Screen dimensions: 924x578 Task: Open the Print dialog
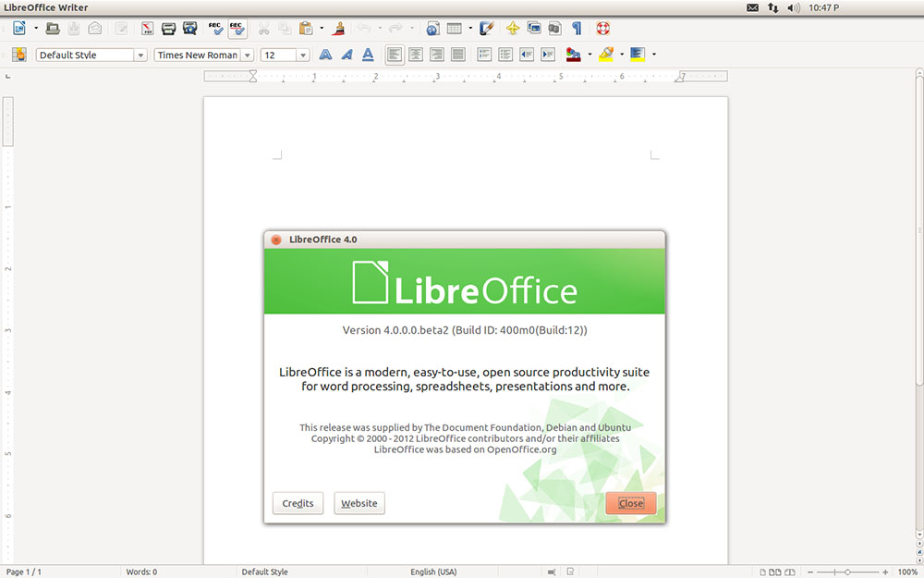tap(168, 29)
